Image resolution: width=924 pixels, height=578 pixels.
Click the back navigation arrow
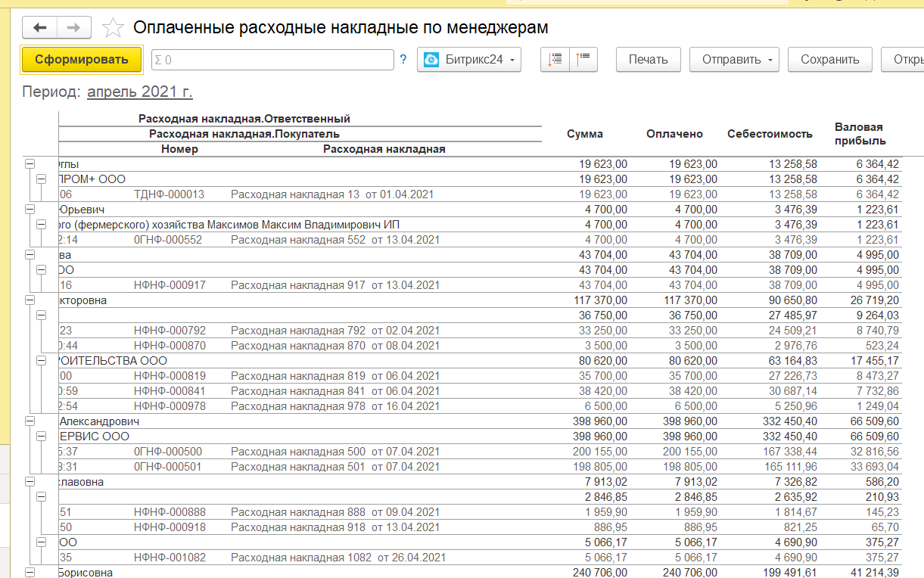click(40, 28)
